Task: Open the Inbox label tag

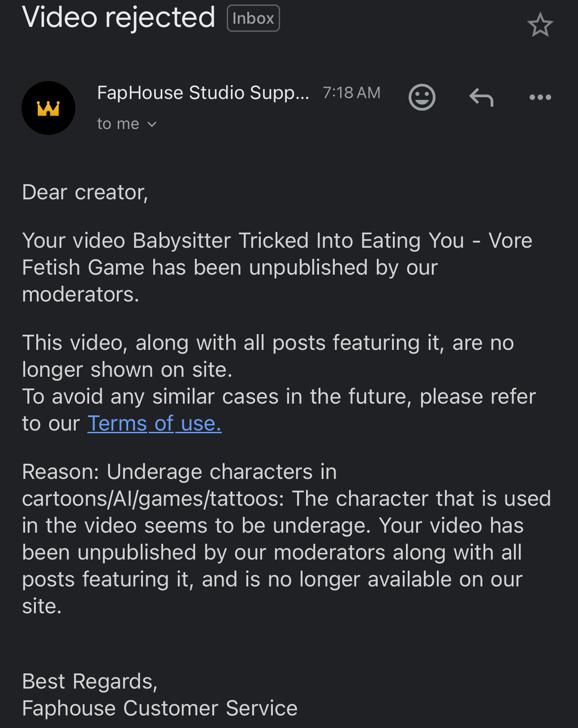Action: [253, 18]
